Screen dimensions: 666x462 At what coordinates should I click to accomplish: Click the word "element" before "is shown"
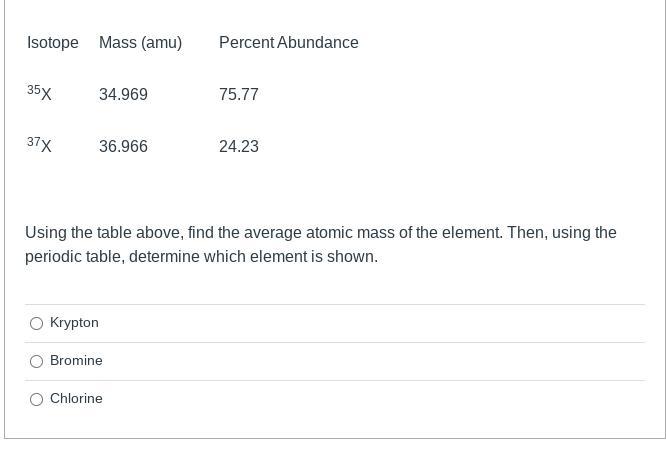pyautogui.click(x=281, y=257)
